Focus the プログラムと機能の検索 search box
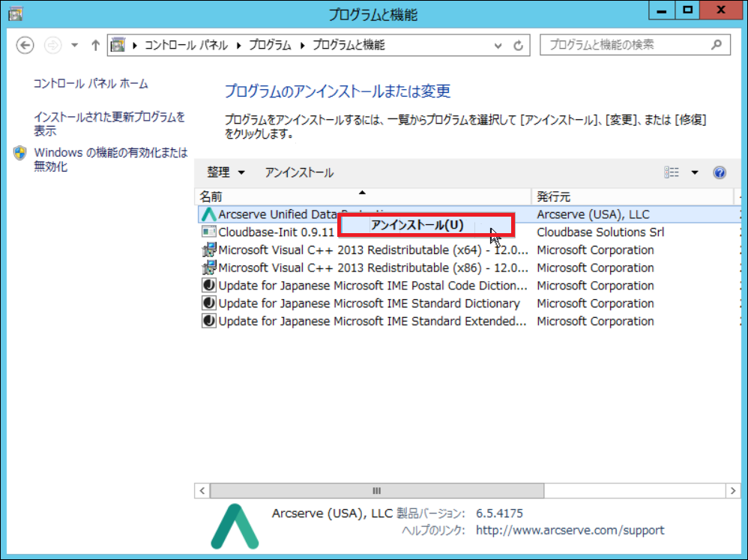This screenshot has width=748, height=560. pyautogui.click(x=635, y=45)
